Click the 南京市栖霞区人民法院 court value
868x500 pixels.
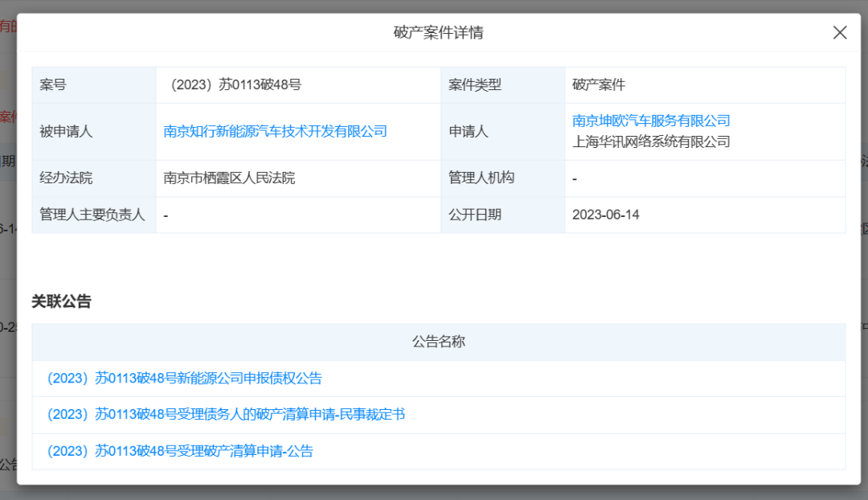tap(229, 178)
